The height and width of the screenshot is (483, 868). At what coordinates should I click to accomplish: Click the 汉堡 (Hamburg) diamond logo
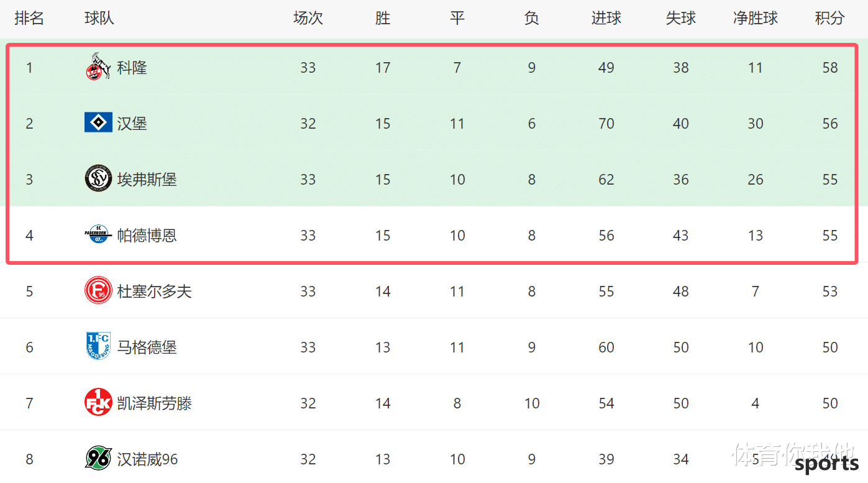click(98, 122)
